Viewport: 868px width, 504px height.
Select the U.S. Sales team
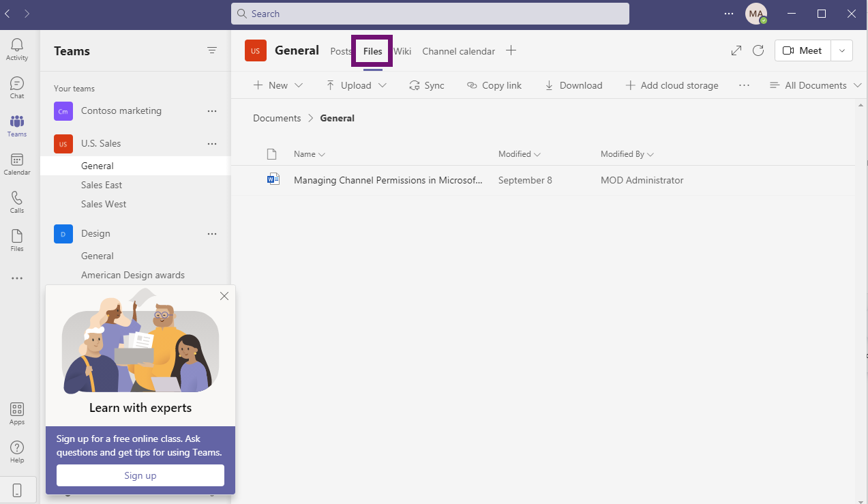(x=101, y=143)
